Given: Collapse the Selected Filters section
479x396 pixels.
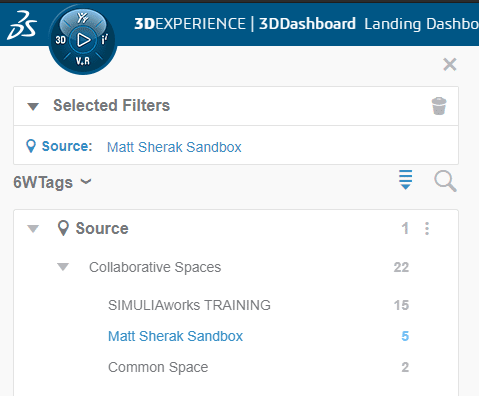Looking at the screenshot, I should 33,106.
